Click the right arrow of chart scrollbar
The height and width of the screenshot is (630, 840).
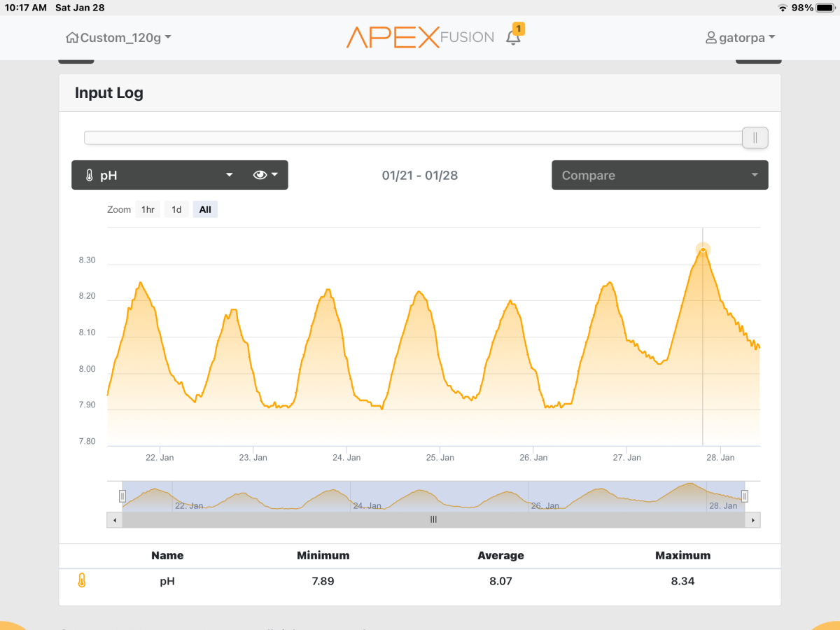click(753, 520)
